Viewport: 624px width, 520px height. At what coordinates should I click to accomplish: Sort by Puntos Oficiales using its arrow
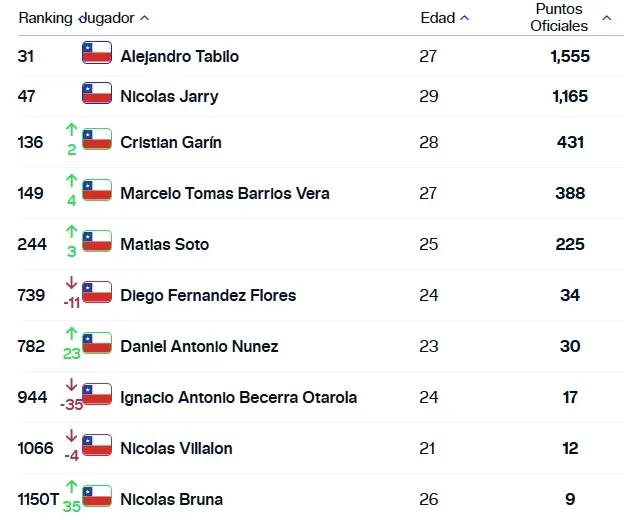click(x=606, y=18)
